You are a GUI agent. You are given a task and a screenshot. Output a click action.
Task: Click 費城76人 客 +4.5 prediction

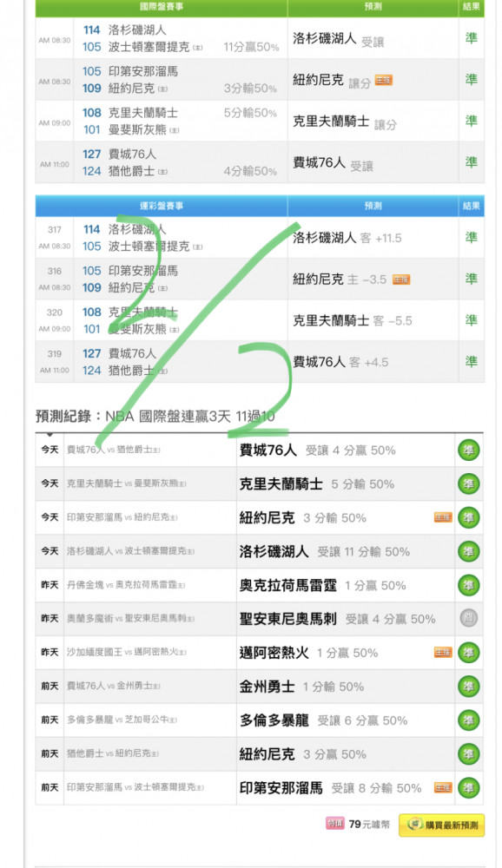340,362
